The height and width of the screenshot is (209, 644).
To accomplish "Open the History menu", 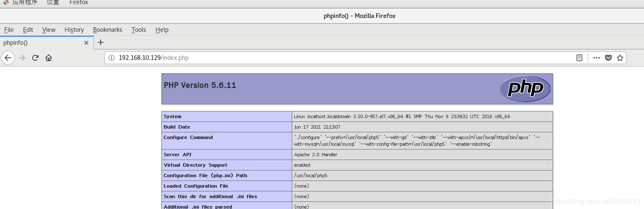I will 74,30.
